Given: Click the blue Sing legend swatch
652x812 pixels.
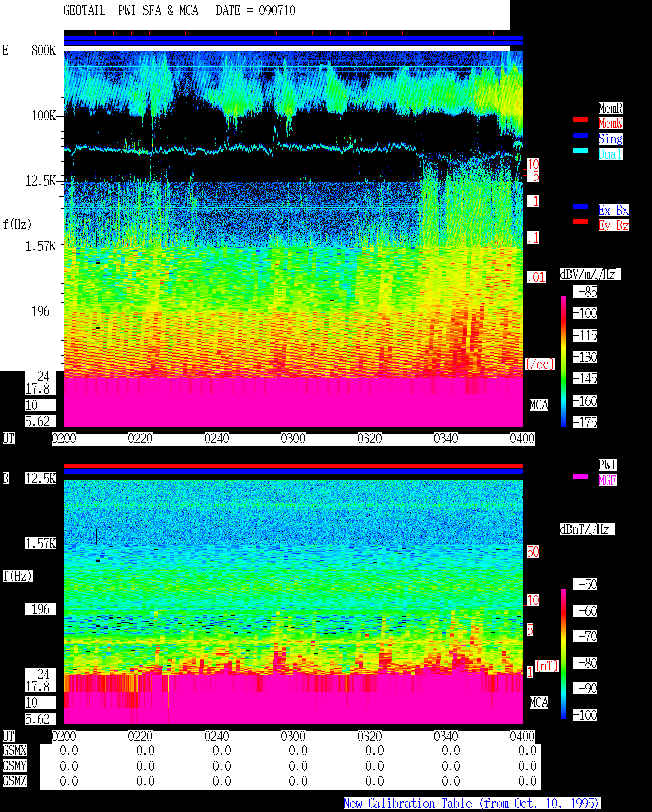Looking at the screenshot, I should pos(581,135).
